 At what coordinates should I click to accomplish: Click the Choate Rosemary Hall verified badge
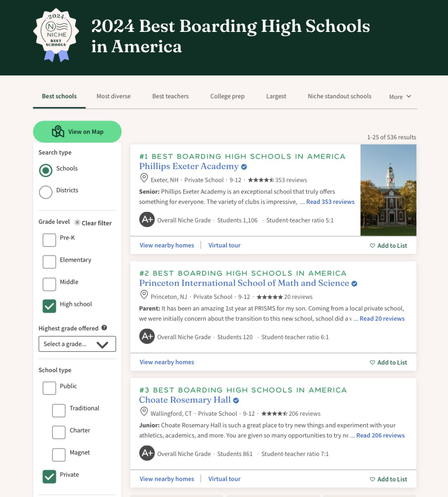[236, 400]
